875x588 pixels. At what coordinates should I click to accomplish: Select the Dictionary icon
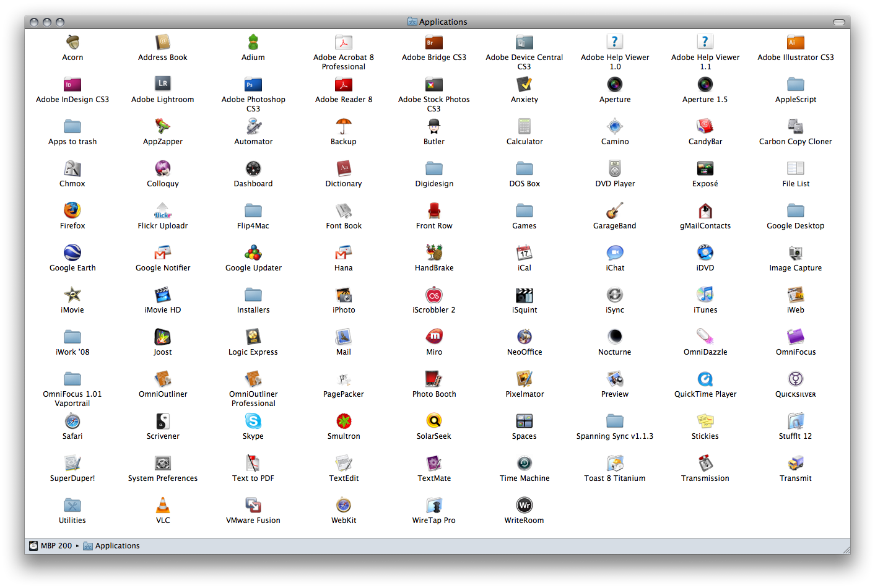click(344, 168)
